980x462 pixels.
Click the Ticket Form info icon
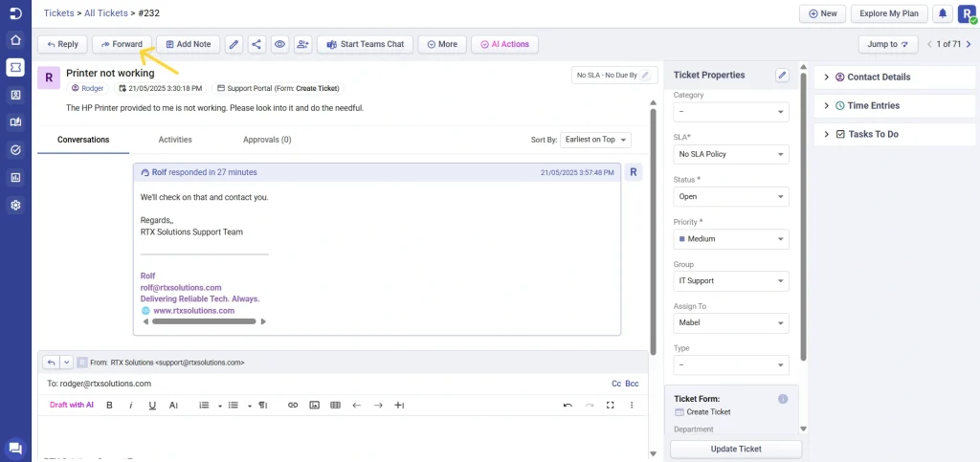(783, 399)
